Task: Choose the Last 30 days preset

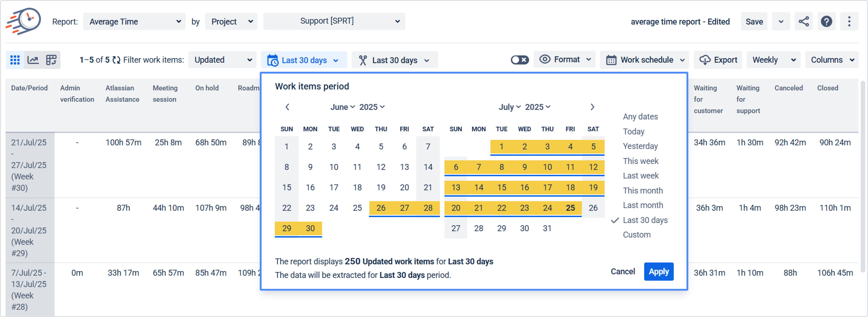Action: coord(645,220)
